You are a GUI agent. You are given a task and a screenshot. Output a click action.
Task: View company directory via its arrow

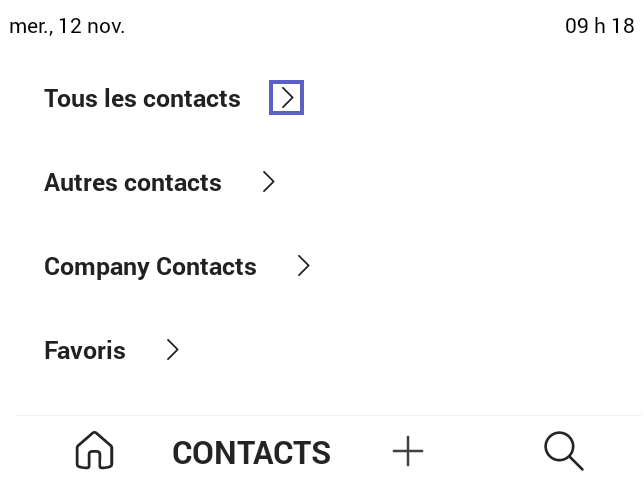coord(304,266)
